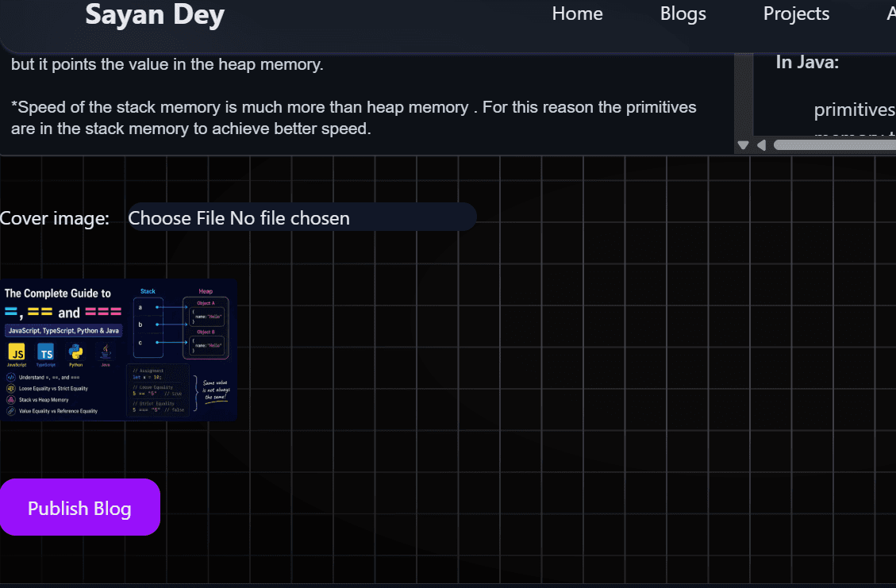Click the Python logo in cover image
896x588 pixels.
pos(75,352)
